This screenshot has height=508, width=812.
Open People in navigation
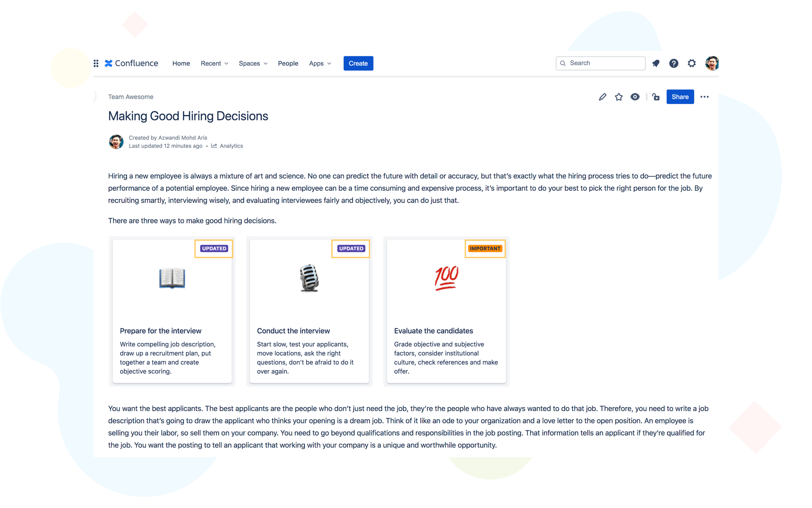click(288, 63)
